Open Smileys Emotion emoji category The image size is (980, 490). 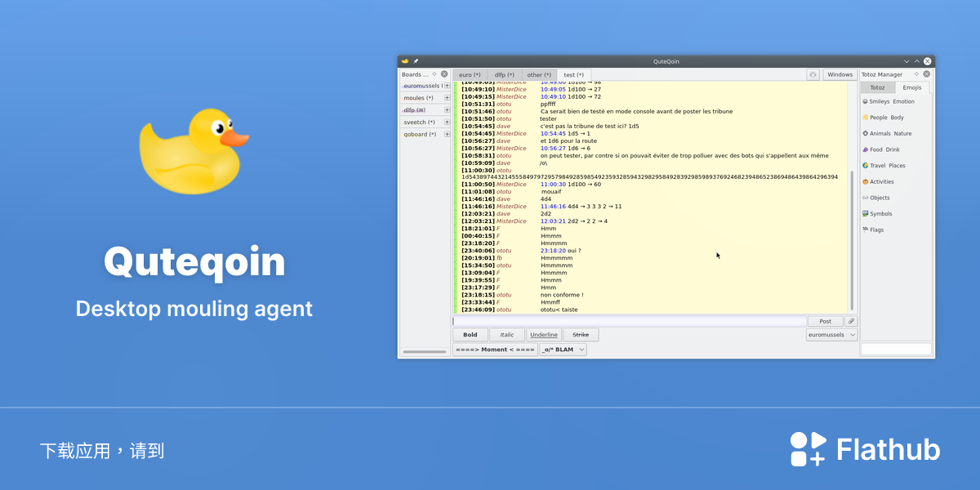[889, 102]
